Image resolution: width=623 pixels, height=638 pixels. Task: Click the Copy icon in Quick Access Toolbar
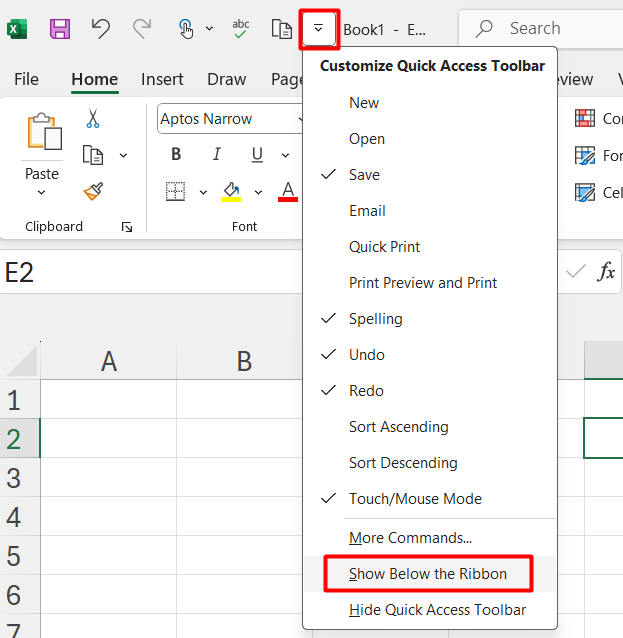[282, 29]
